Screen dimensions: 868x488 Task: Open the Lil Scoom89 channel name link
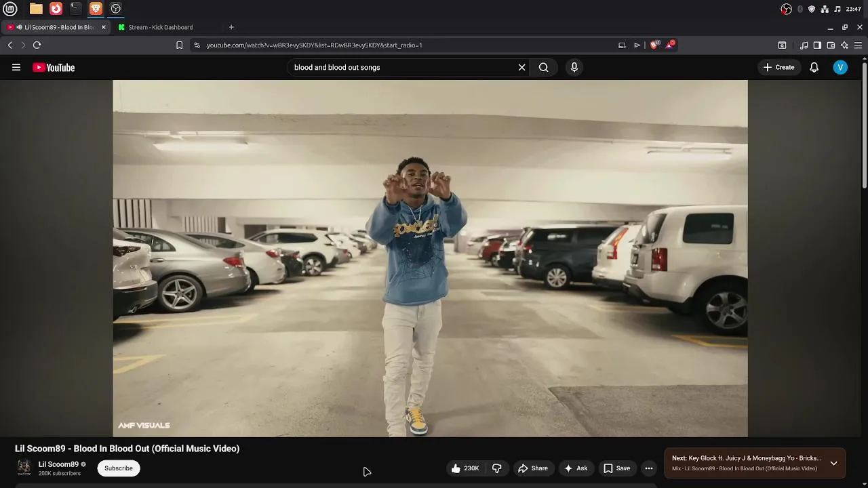(58, 464)
